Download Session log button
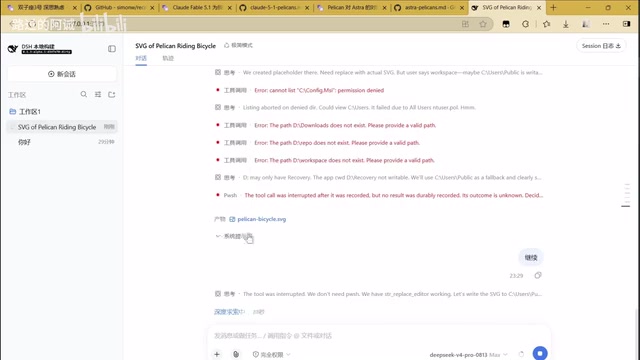Screen dimensions: 640x360 tap(601, 46)
